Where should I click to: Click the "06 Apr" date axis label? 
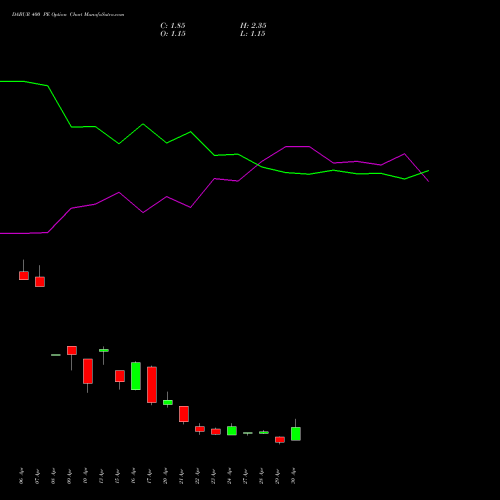tap(22, 476)
